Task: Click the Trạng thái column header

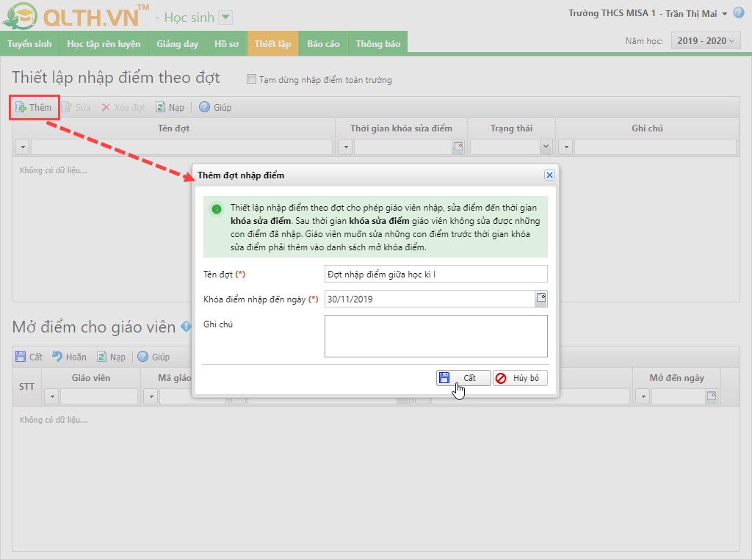Action: [x=511, y=128]
